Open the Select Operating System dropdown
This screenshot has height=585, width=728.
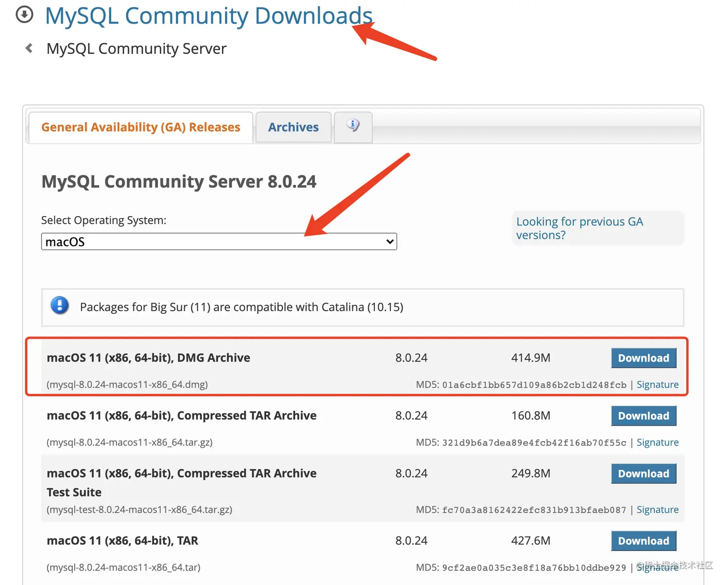(x=219, y=242)
